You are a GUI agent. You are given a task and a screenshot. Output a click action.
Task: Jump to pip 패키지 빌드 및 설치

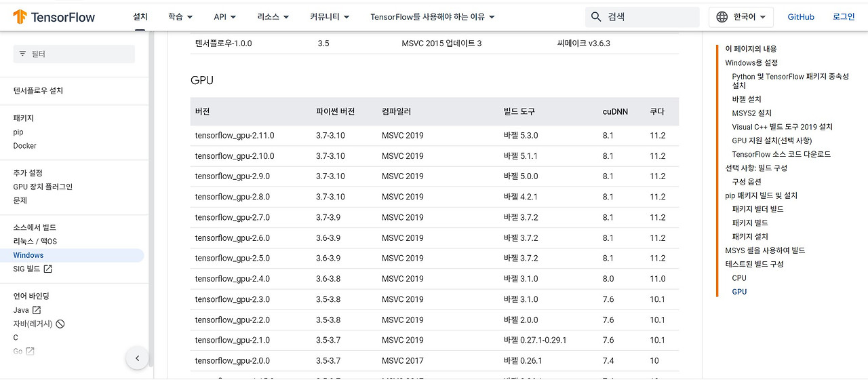point(761,195)
